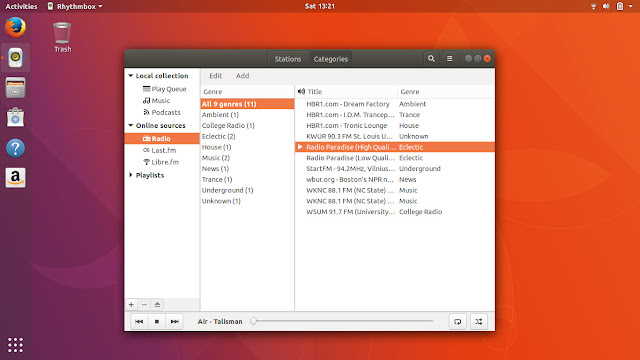Select StartFM - 94.2MHz Vilnius station
Screen dimensions: 640x360
coord(395,169)
